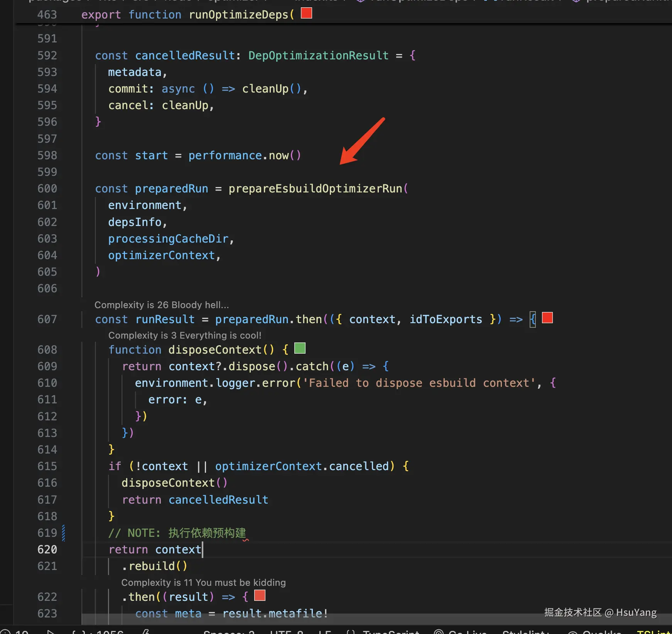Click the LF end-of-line status item
Screen dimensions: 672x634
[x=324, y=631]
